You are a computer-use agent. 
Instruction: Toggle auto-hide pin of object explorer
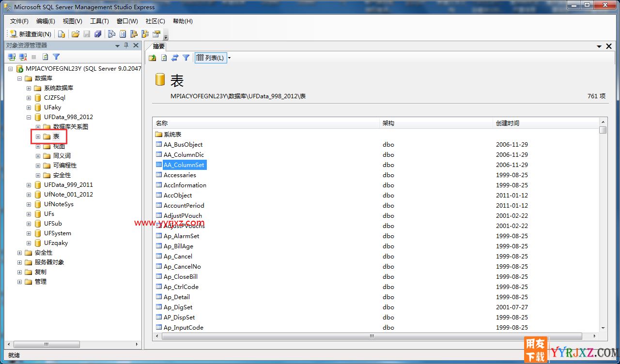tap(126, 45)
